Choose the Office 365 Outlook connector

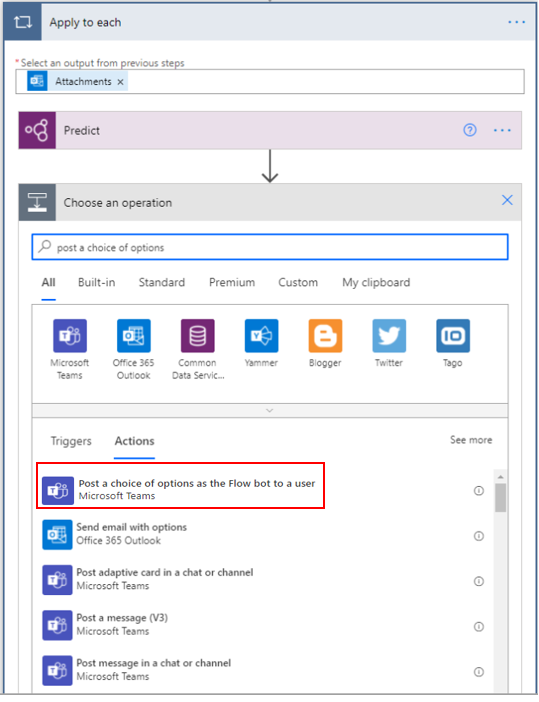tap(133, 349)
